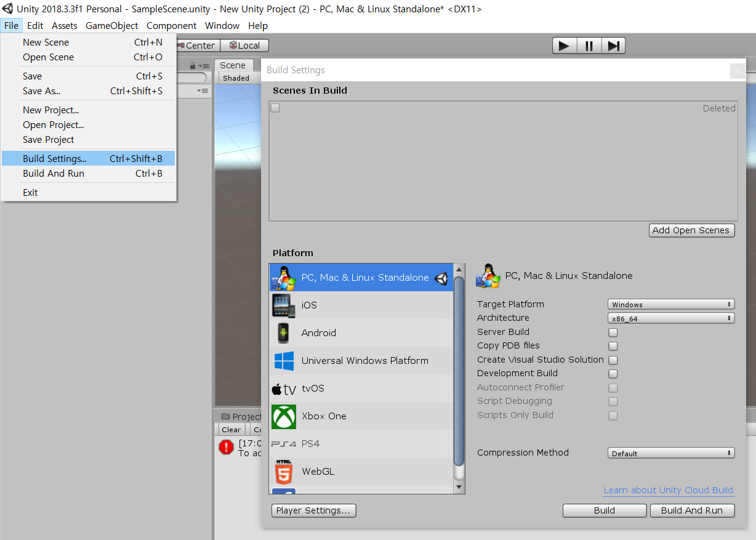Click the Unity logo in title bar
This screenshot has width=756, height=540.
(7, 9)
